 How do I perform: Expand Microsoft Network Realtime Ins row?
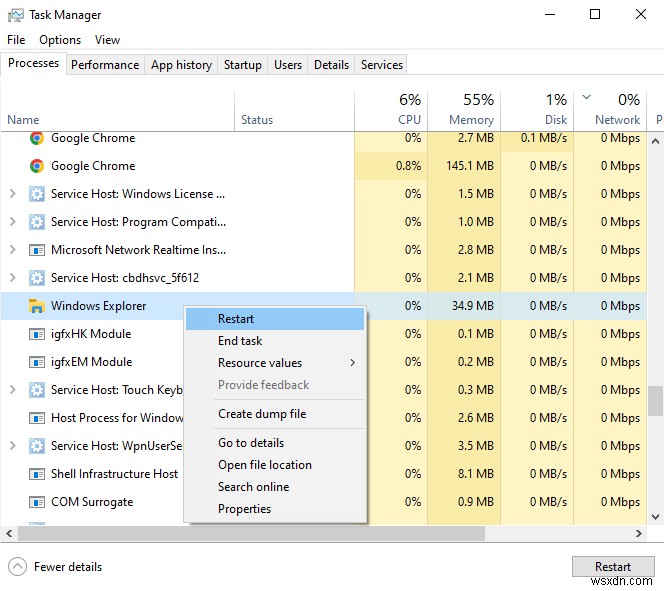click(13, 250)
